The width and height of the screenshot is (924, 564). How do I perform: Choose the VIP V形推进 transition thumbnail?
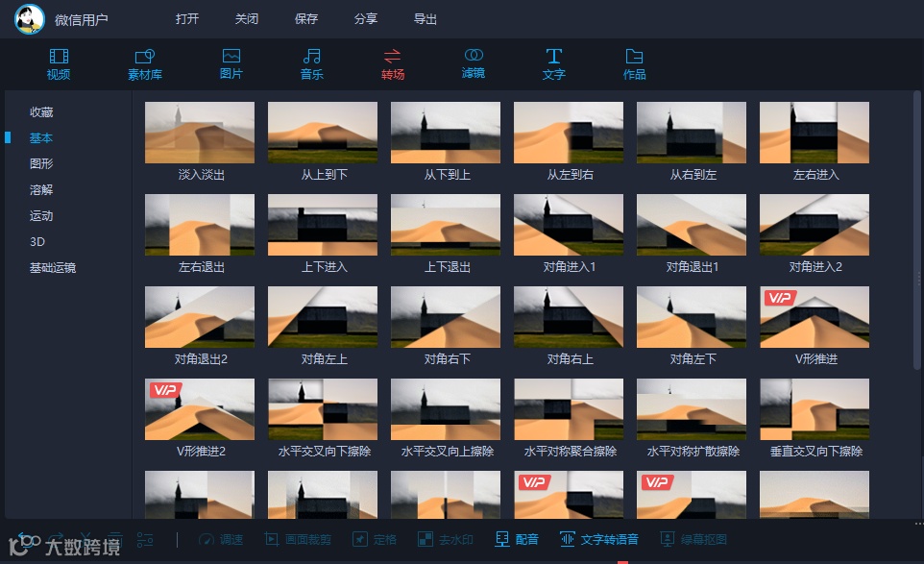pos(815,317)
